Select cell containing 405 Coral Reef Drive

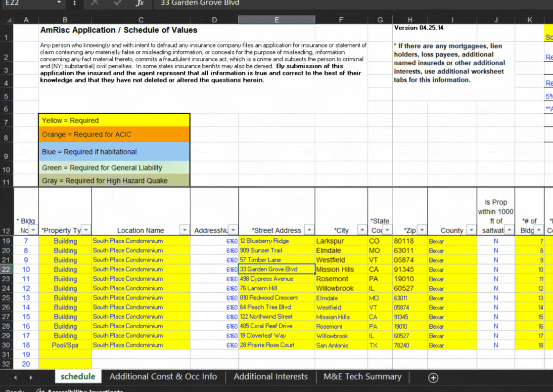click(x=276, y=326)
